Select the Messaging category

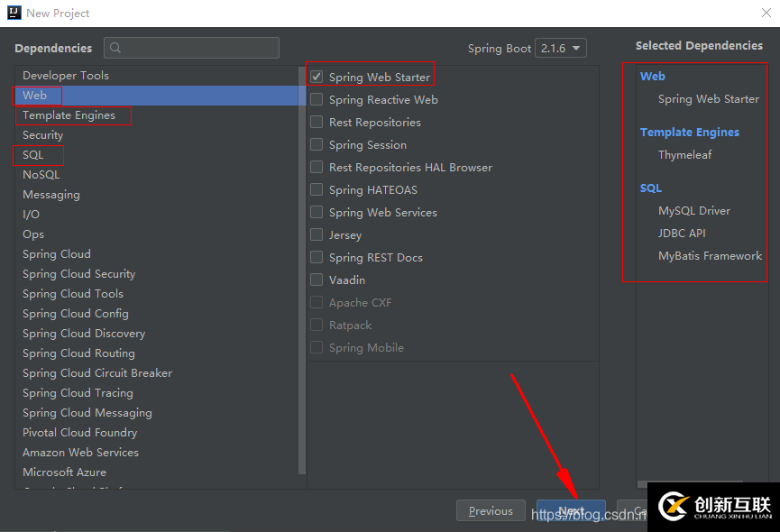tap(157, 195)
